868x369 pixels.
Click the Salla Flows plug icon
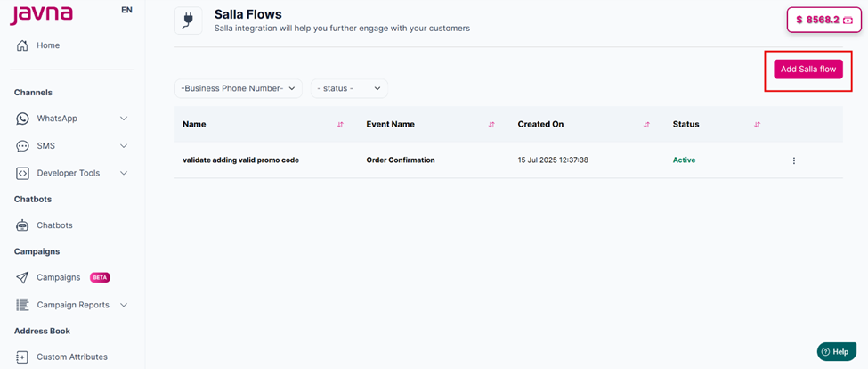point(188,20)
